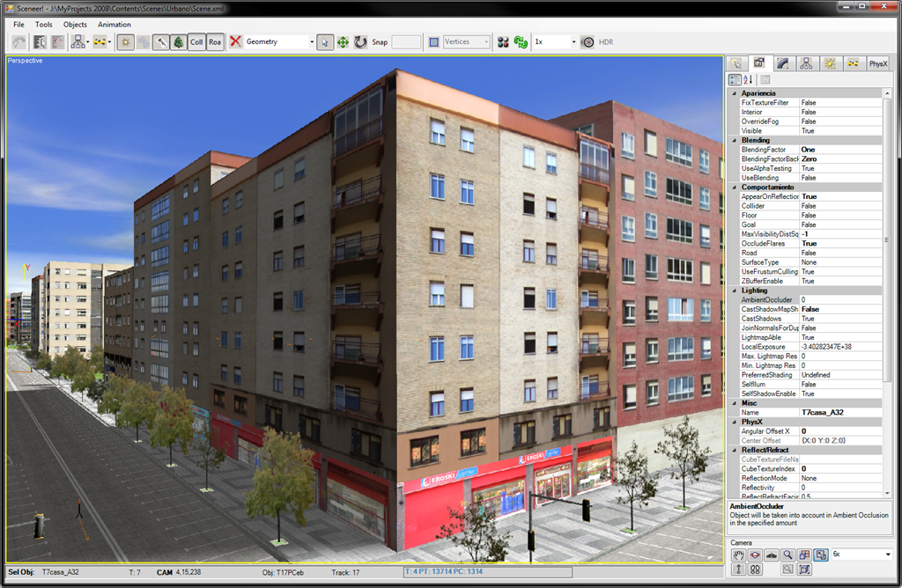Open the Vertices dropdown
Viewport: 902px width, 588px height.
coord(486,42)
